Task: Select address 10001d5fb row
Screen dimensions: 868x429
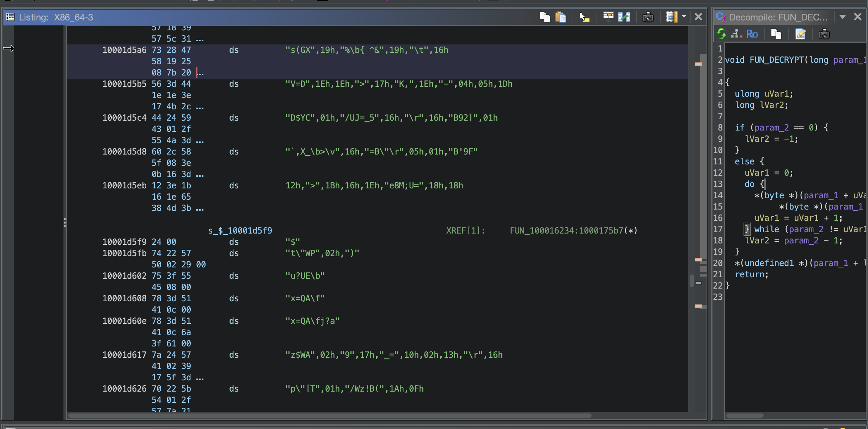Action: 124,253
